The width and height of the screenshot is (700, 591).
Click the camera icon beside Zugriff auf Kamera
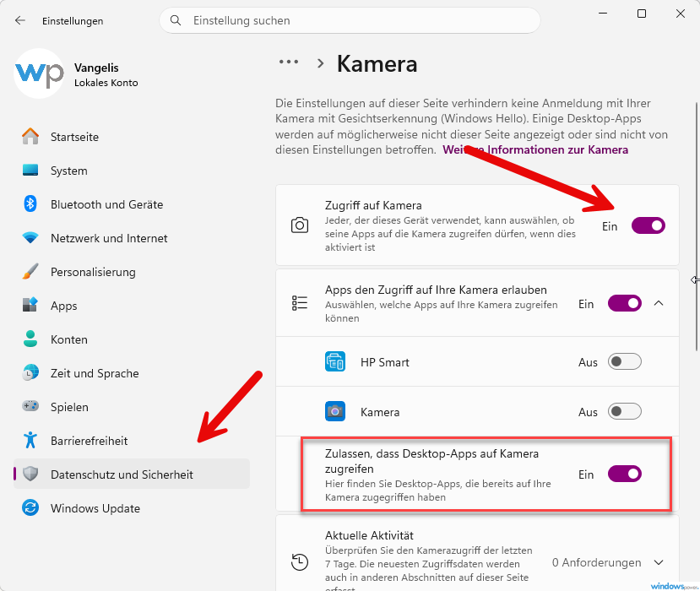tap(299, 225)
